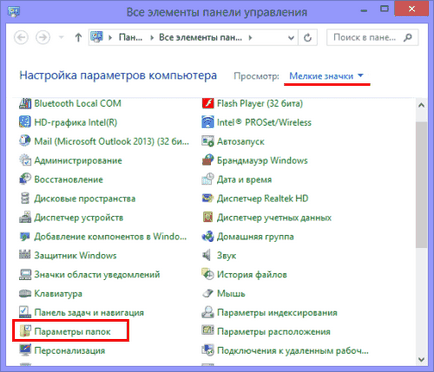Click the История файлов icon

208,274
